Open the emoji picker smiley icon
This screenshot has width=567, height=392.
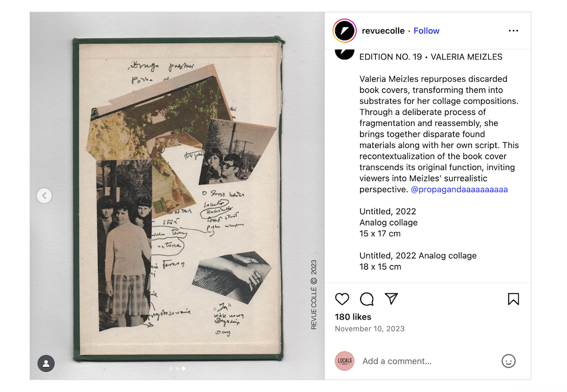click(508, 361)
